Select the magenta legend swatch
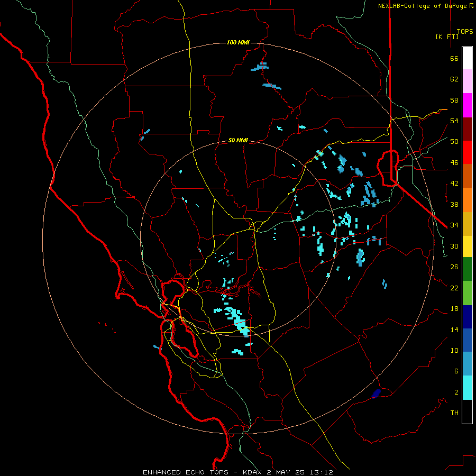The width and height of the screenshot is (476, 476). point(467,105)
